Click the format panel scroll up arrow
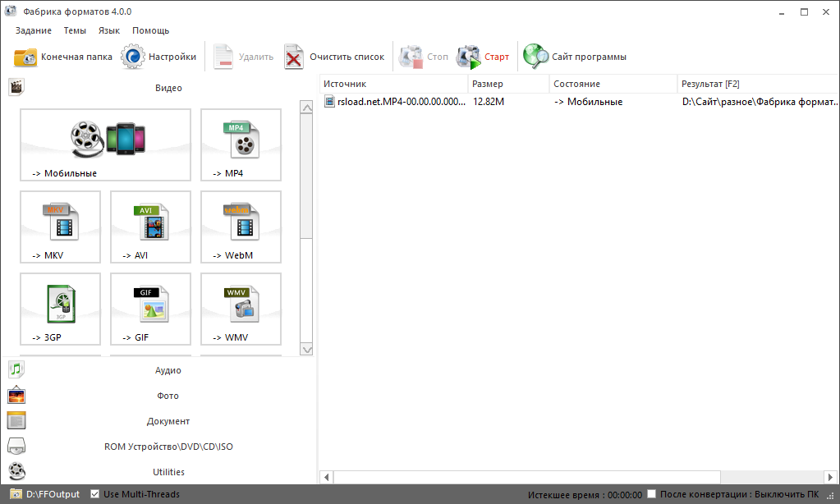 coord(306,107)
